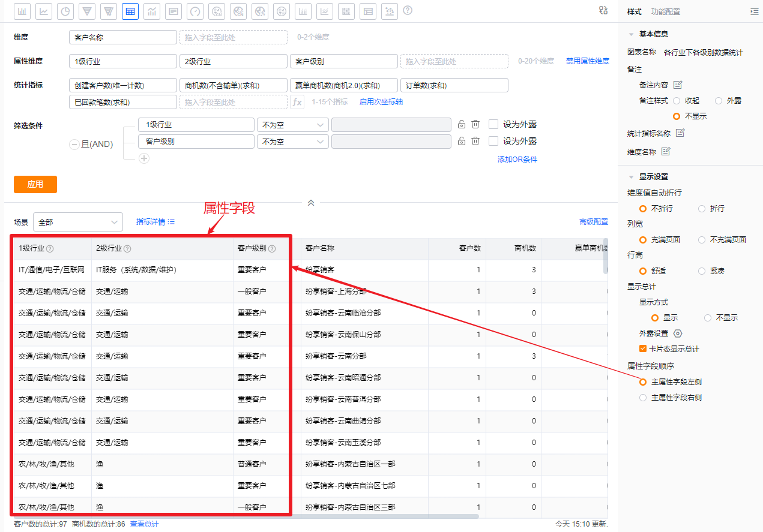Viewport: 763px width, 532px height.
Task: Collapse the 显示设置 section
Action: coord(632,177)
